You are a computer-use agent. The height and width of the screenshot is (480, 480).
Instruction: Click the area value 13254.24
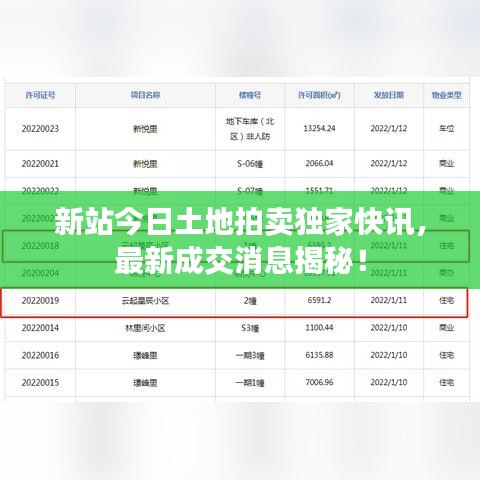coord(319,128)
